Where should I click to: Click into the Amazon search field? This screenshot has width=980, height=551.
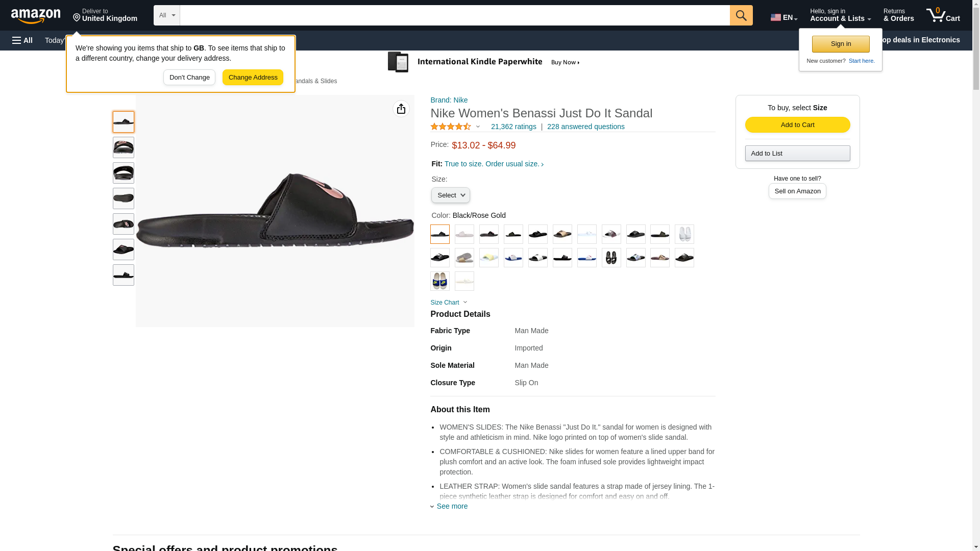click(x=454, y=15)
